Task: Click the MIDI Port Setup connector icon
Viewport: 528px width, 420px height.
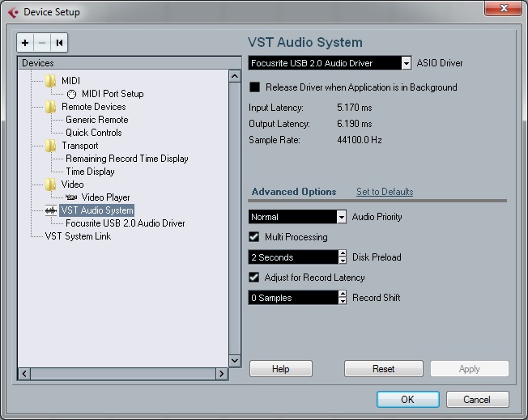Action: coord(71,94)
